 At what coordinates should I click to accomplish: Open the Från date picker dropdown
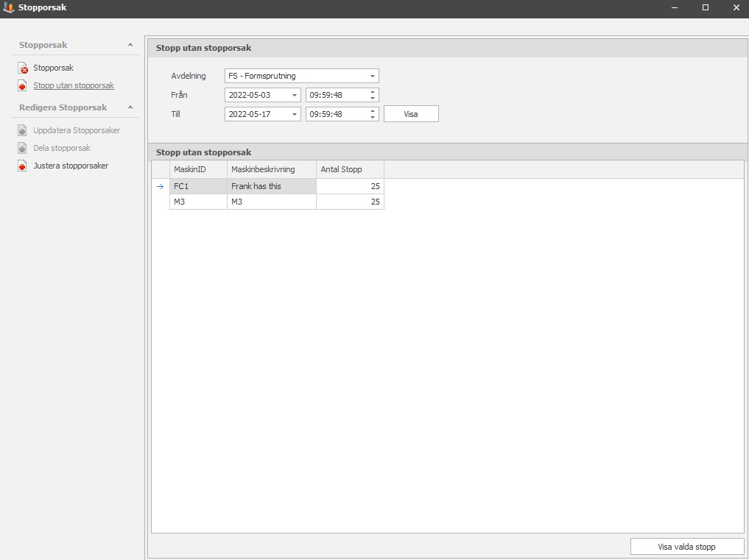[x=295, y=95]
